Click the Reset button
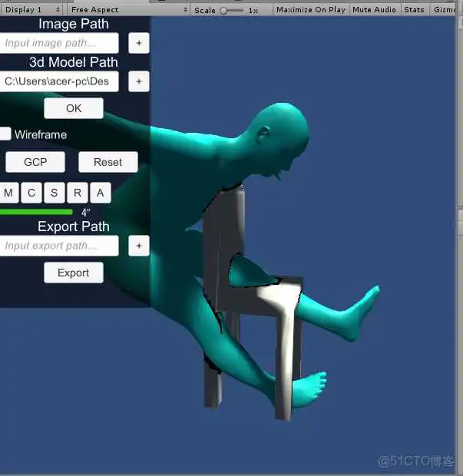This screenshot has width=463, height=476. tap(108, 162)
